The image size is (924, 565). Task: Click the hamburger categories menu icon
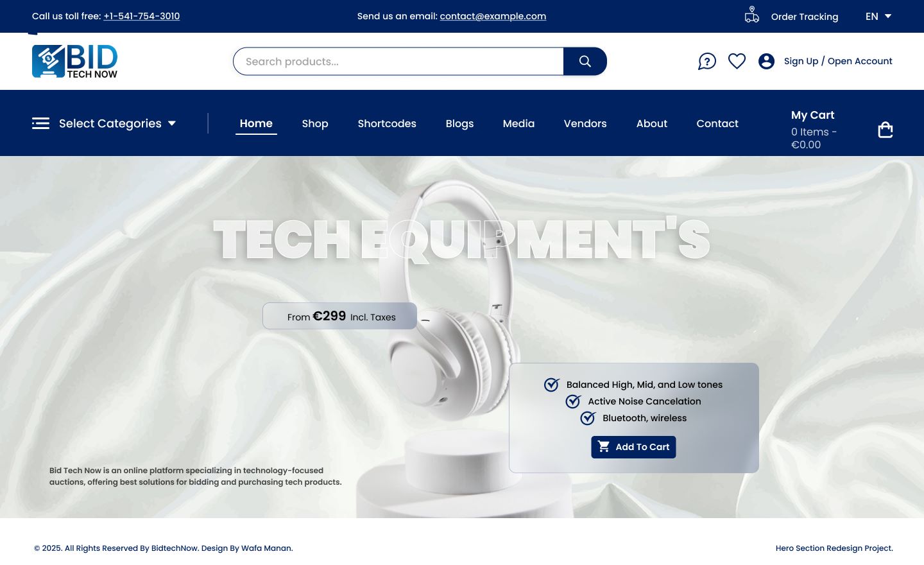[x=41, y=123]
